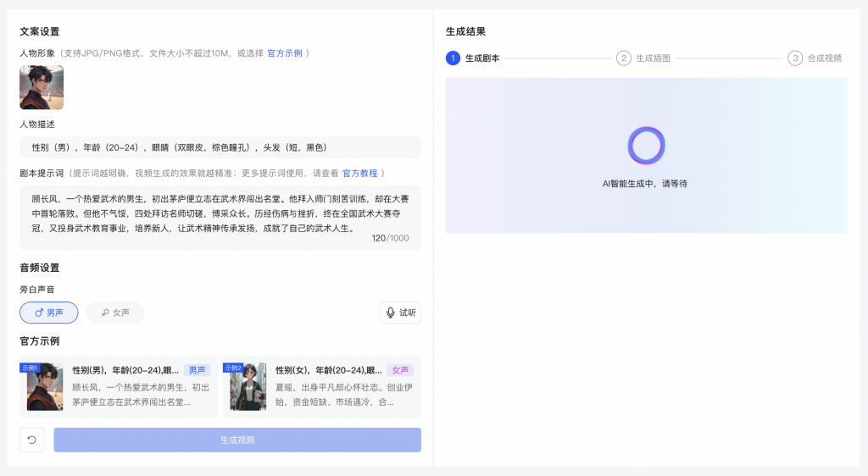Select 男声 narration voice option

(x=48, y=313)
